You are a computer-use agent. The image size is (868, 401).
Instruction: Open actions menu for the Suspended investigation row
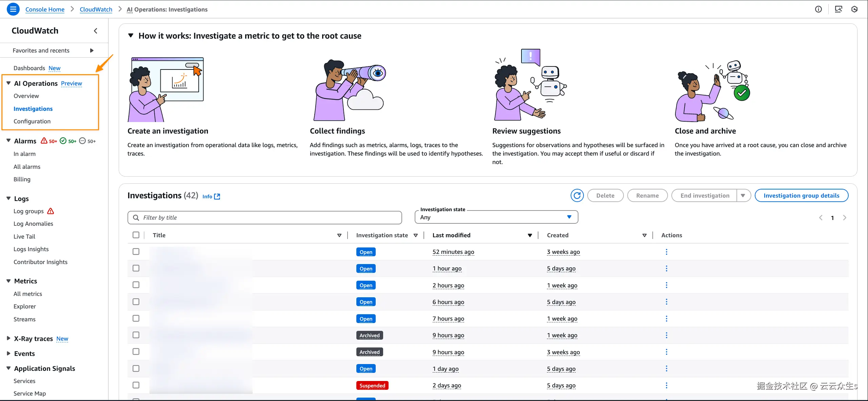coord(666,385)
